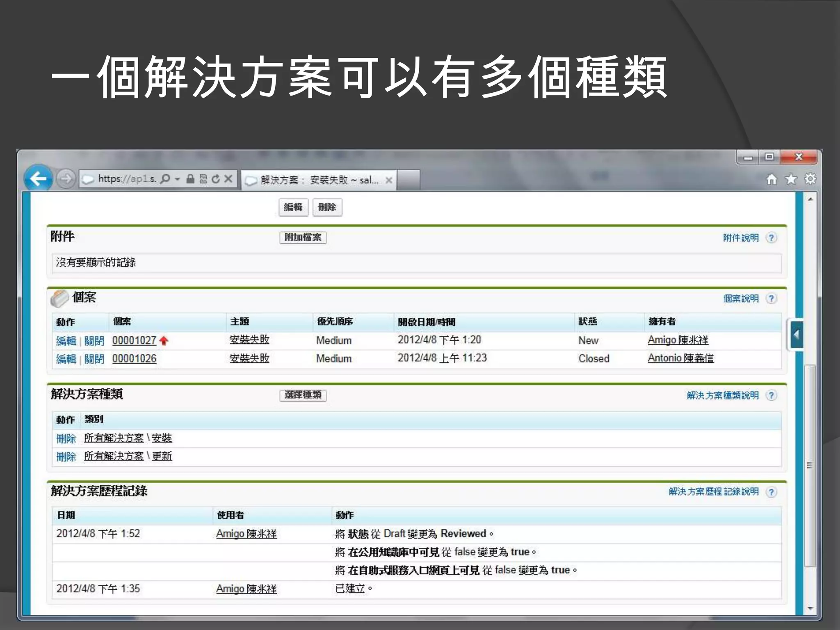Open the 解決方案歷程記錄說明 help link

click(x=714, y=492)
